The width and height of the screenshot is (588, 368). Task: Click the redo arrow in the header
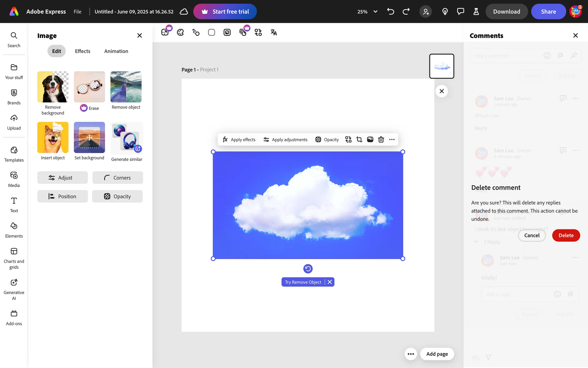click(406, 12)
